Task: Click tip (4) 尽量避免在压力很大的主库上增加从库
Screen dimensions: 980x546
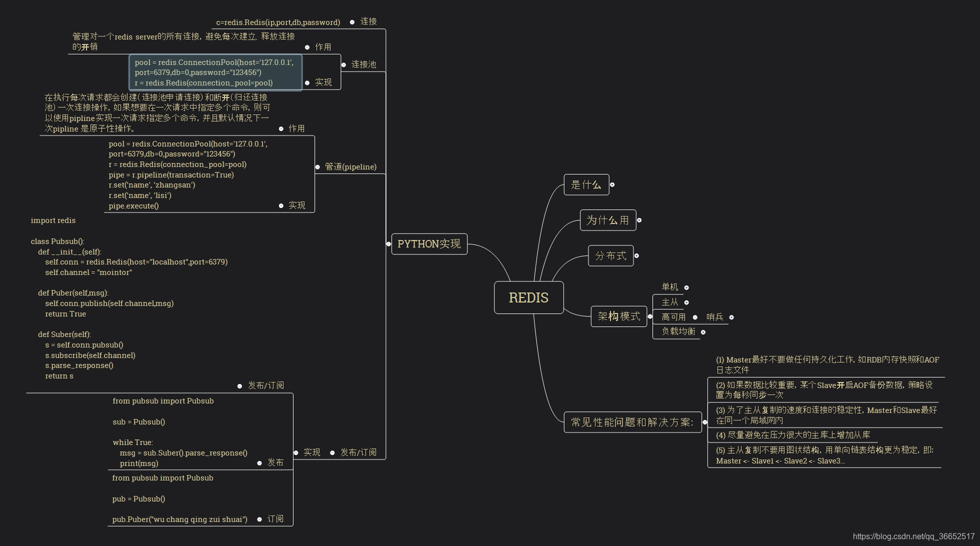Action: [793, 435]
